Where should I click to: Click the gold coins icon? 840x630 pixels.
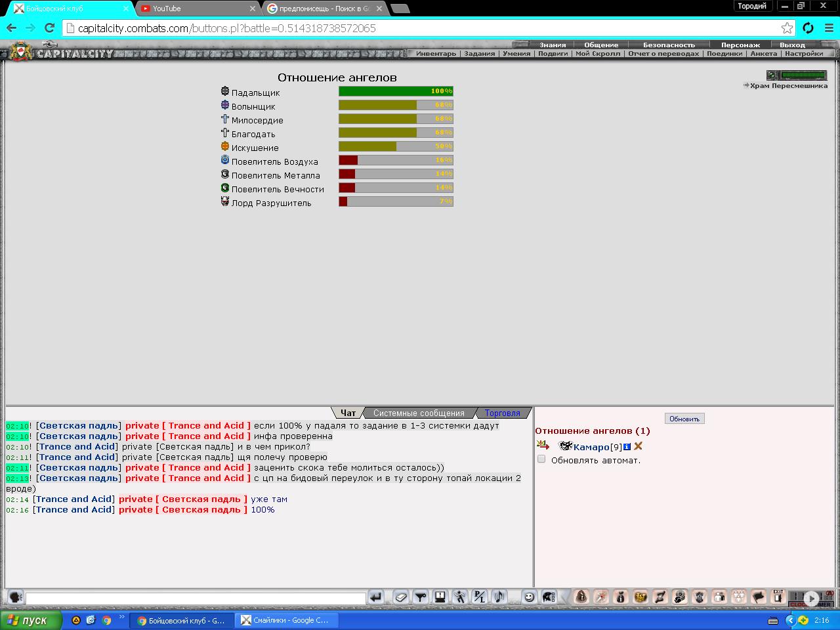640,597
